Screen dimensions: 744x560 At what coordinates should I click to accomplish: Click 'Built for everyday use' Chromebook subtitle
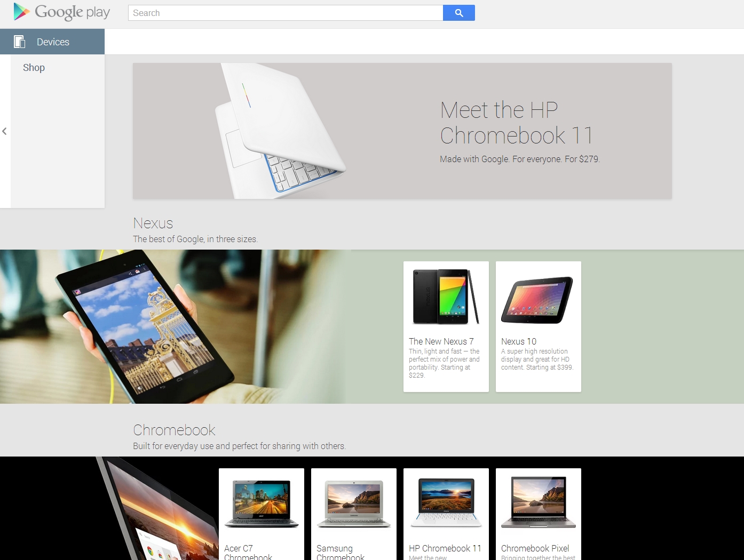pos(239,446)
